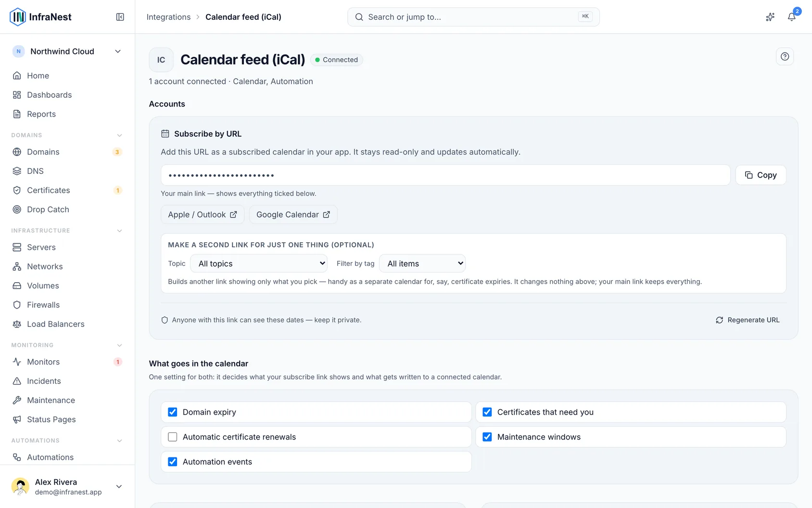Image resolution: width=812 pixels, height=508 pixels.
Task: Go to Certificates in sidebar
Action: click(67, 190)
